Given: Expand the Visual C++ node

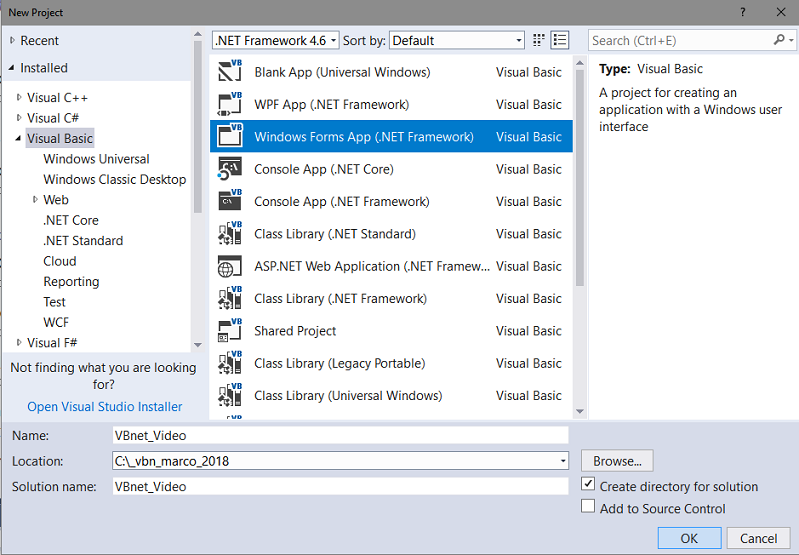Looking at the screenshot, I should (19, 97).
